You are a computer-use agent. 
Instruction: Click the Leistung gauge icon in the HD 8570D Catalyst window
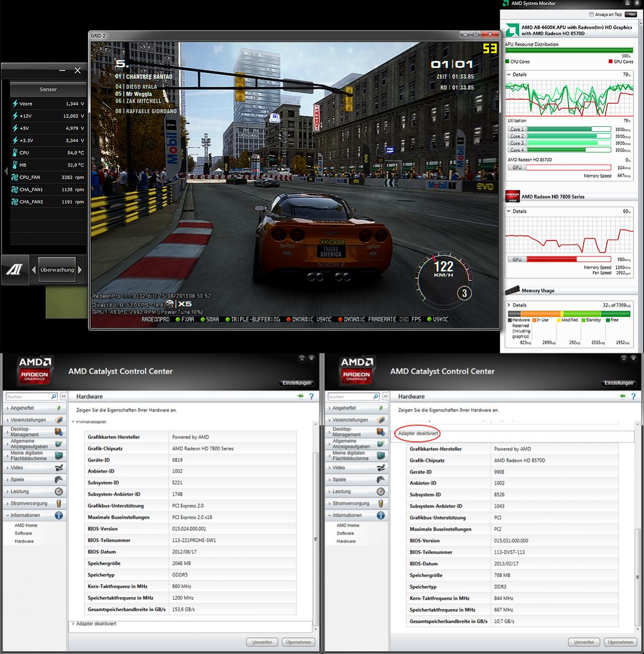[x=381, y=491]
